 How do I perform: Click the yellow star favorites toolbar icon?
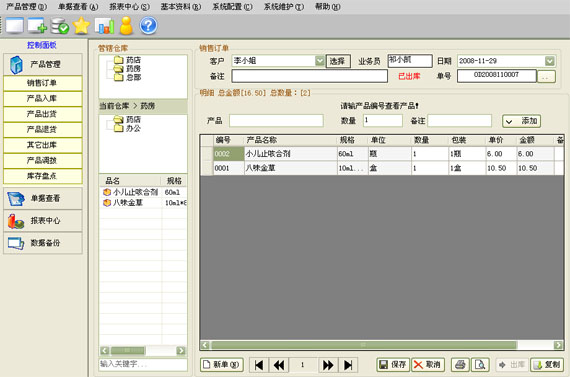81,26
